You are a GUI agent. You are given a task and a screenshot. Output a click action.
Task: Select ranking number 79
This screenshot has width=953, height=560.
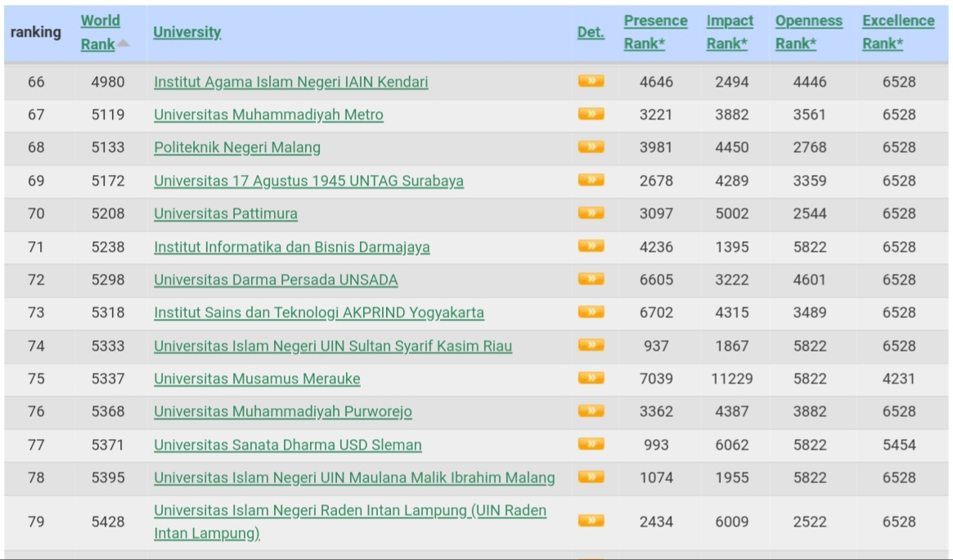tap(36, 521)
